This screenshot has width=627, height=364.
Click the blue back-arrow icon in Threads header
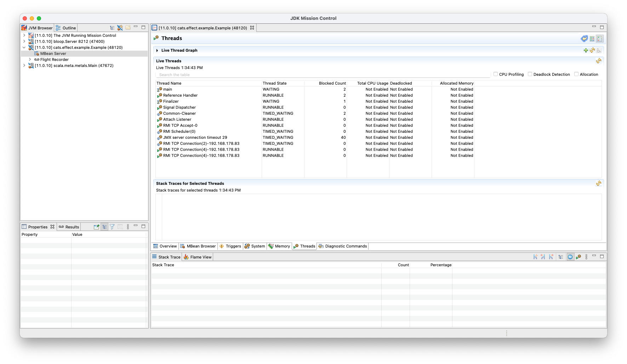584,39
